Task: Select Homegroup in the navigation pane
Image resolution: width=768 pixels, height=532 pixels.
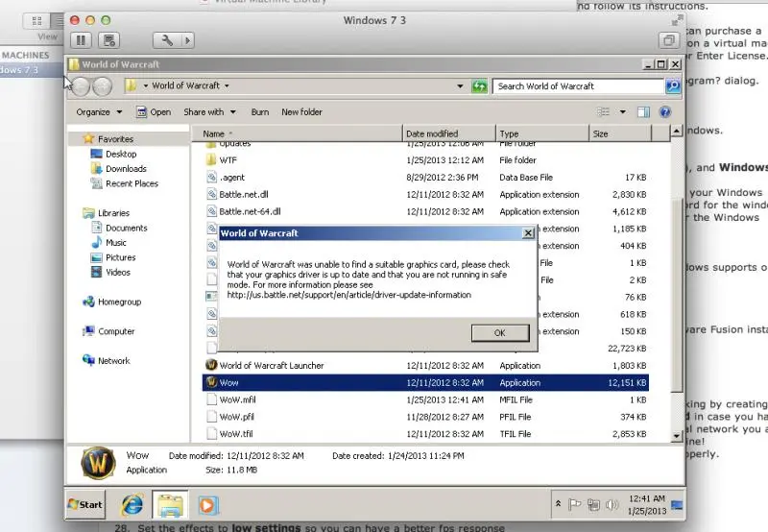Action: 119,302
